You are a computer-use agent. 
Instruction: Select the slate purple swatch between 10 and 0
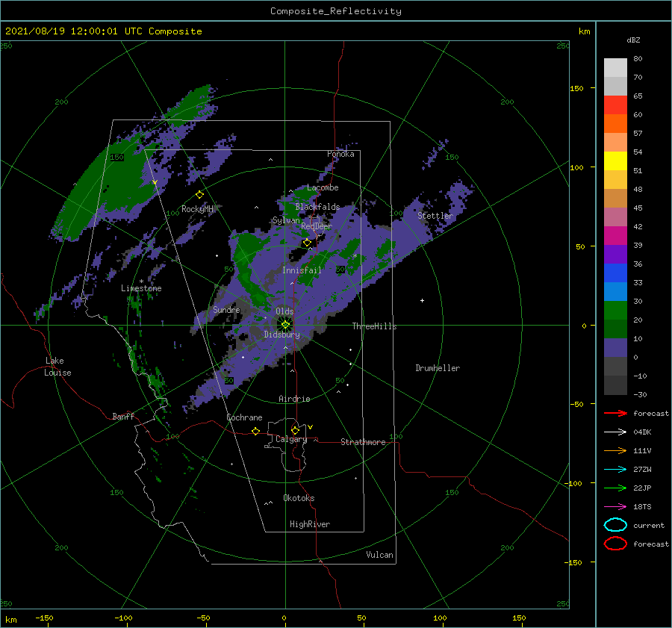[615, 347]
